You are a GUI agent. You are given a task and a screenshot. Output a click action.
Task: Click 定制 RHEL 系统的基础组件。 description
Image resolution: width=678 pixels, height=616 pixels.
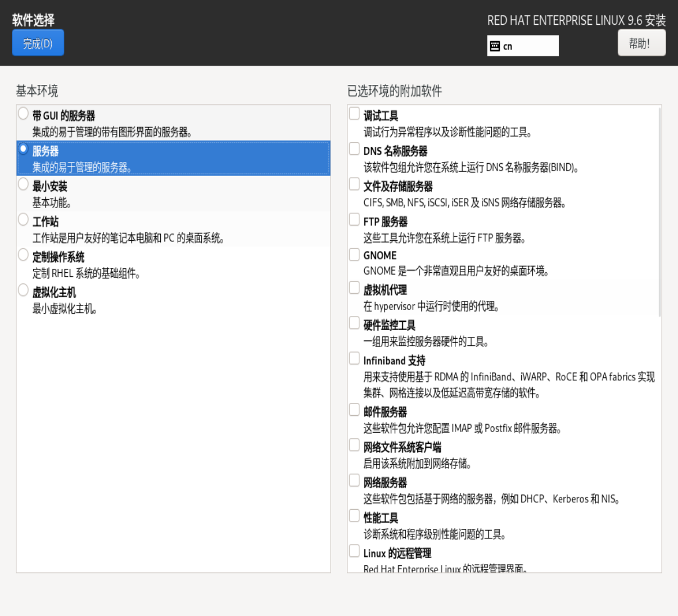pos(87,274)
